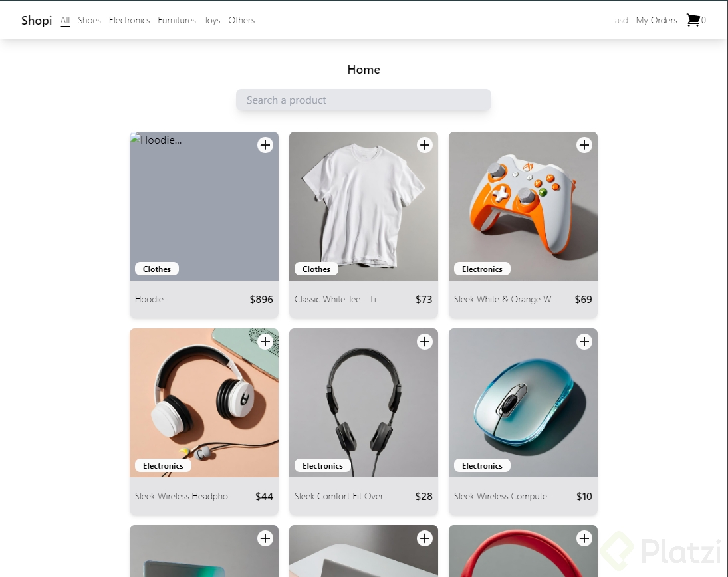Open the transparent computer mouse image
Screen dimensions: 728x577
click(523, 399)
